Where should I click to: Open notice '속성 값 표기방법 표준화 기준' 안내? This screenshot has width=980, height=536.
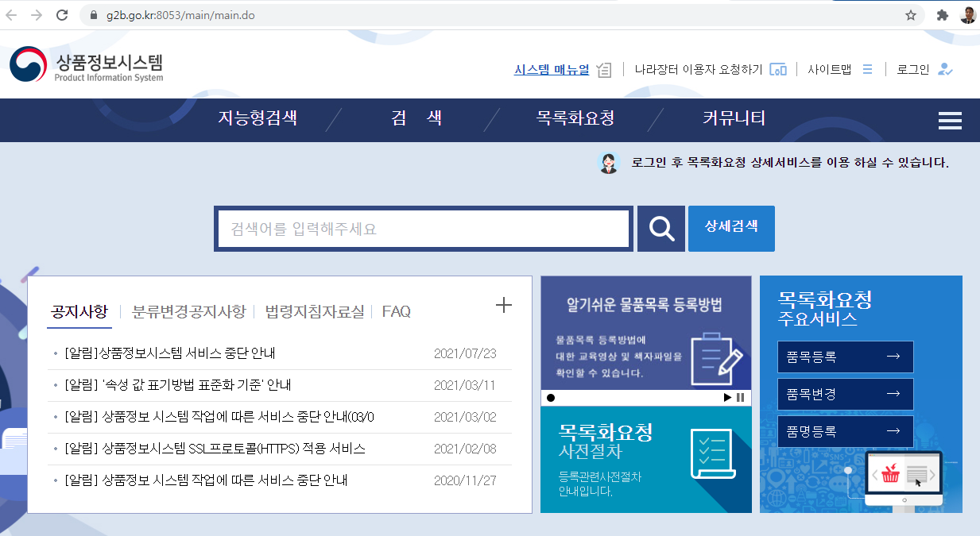coord(178,385)
